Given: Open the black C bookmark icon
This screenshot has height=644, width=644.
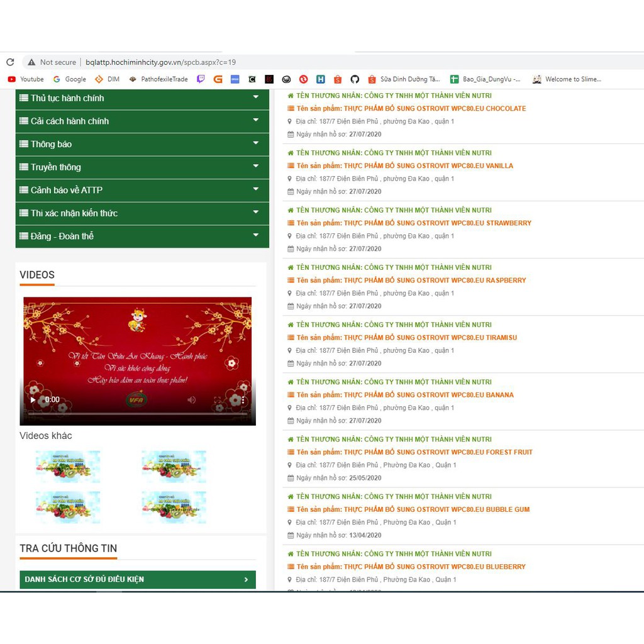Looking at the screenshot, I should pyautogui.click(x=252, y=79).
